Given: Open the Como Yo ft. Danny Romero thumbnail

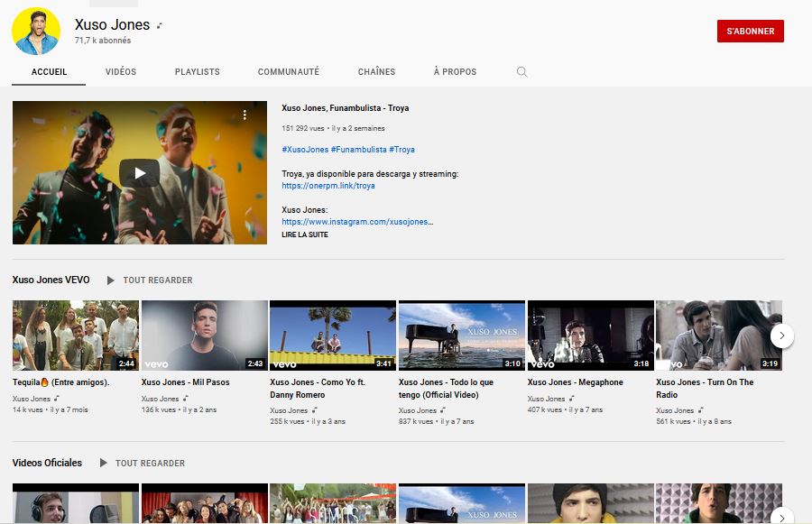Looking at the screenshot, I should click(333, 336).
